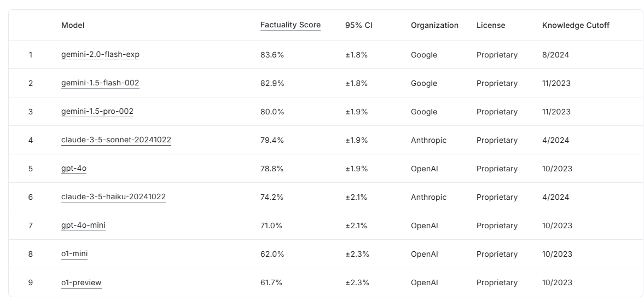Click the Organization column header

[x=434, y=25]
